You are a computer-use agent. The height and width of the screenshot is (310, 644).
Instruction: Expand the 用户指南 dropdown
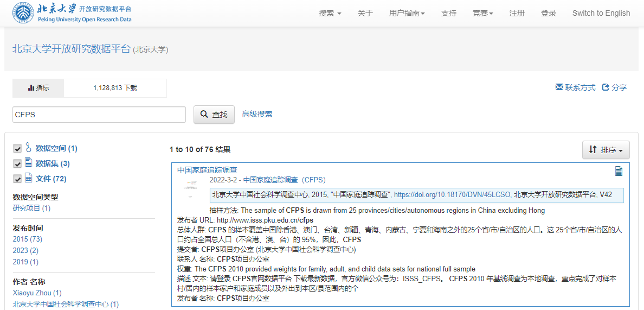[407, 13]
